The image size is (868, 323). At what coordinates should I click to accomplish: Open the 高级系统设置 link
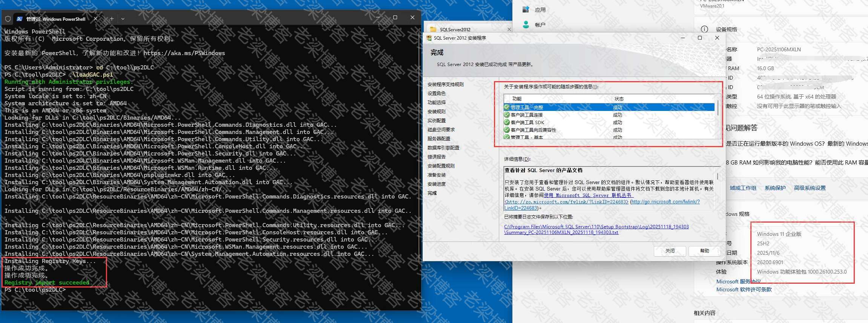(810, 188)
